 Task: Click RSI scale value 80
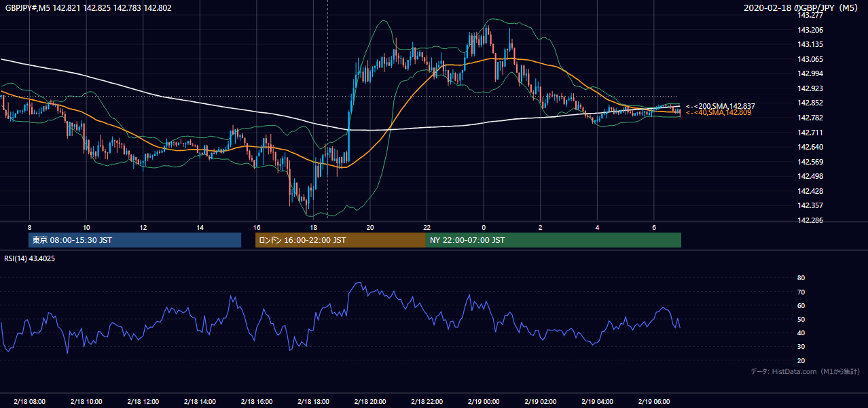tap(801, 278)
